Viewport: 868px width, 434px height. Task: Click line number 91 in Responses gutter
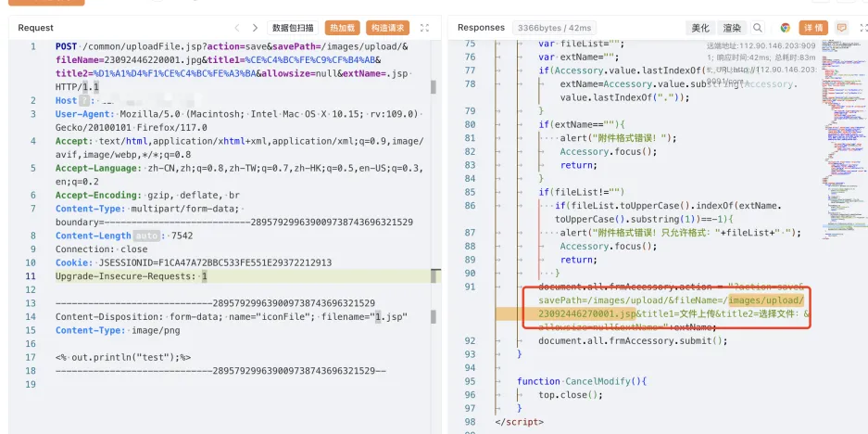pos(470,287)
